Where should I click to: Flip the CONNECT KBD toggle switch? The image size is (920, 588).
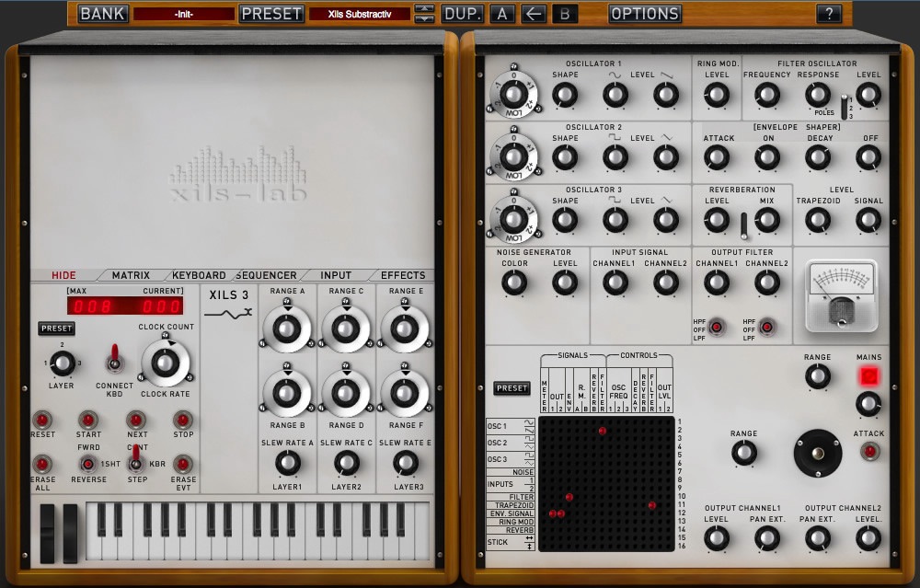(115, 356)
